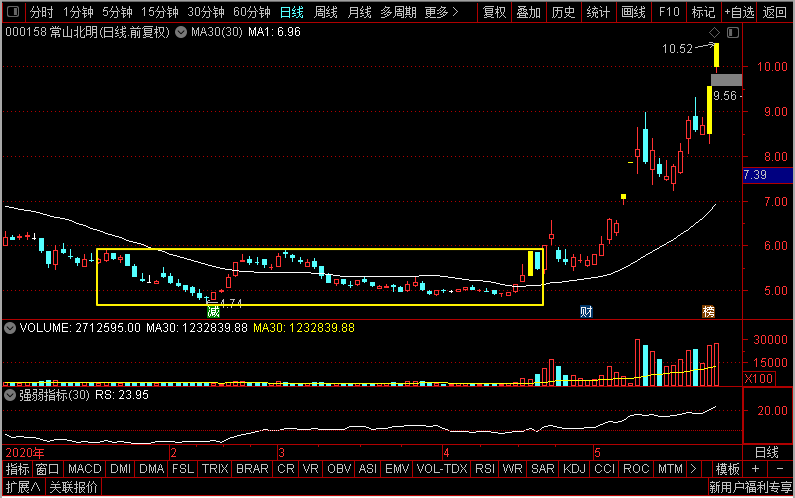Click the yellow candle at 10.52 high
Screen dimensions: 795x498
716,57
